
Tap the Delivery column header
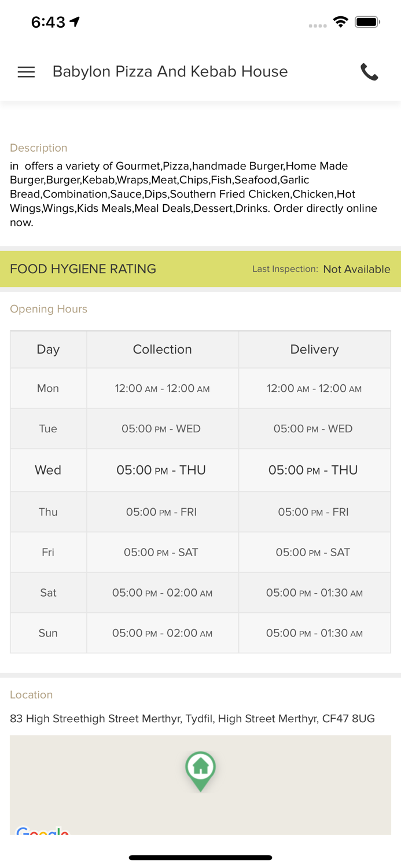coord(315,350)
